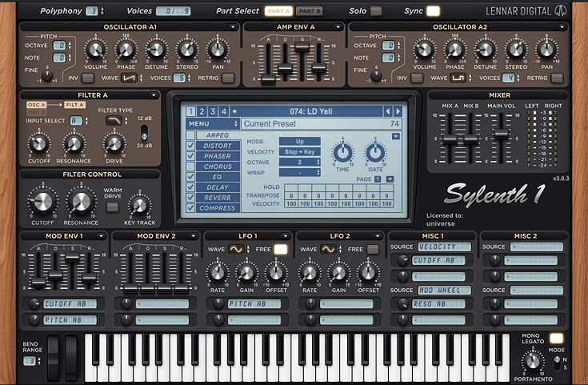Viewport: 588px width, 385px height.
Task: Open the Filter A section dropdown arrow
Action: pos(154,95)
